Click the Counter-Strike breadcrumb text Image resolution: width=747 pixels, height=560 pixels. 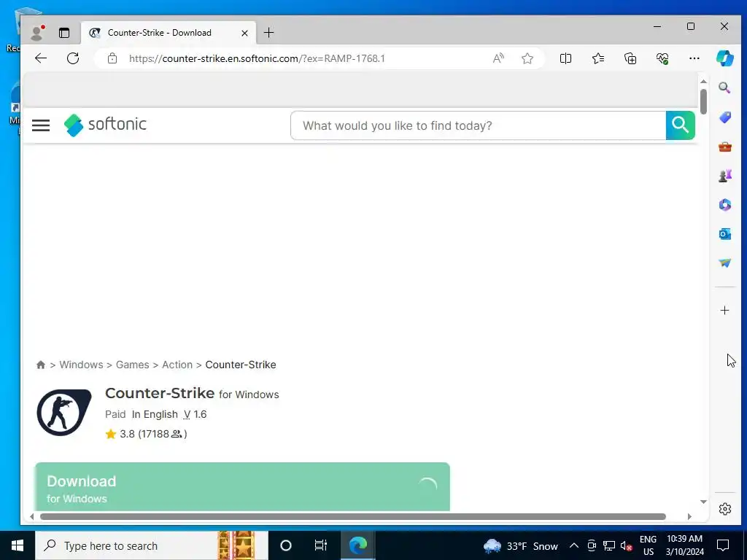click(x=241, y=365)
